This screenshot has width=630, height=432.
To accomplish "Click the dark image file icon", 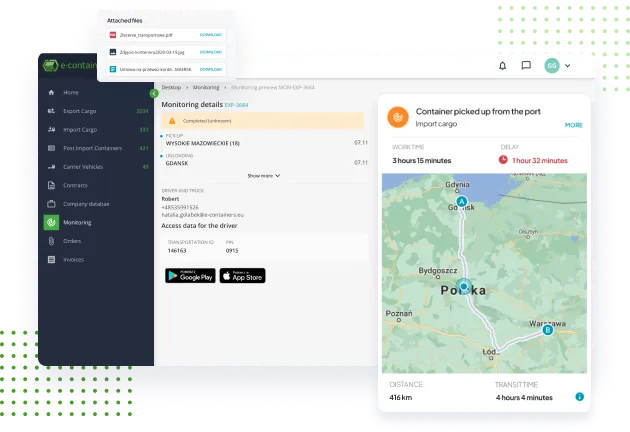I will (x=113, y=52).
